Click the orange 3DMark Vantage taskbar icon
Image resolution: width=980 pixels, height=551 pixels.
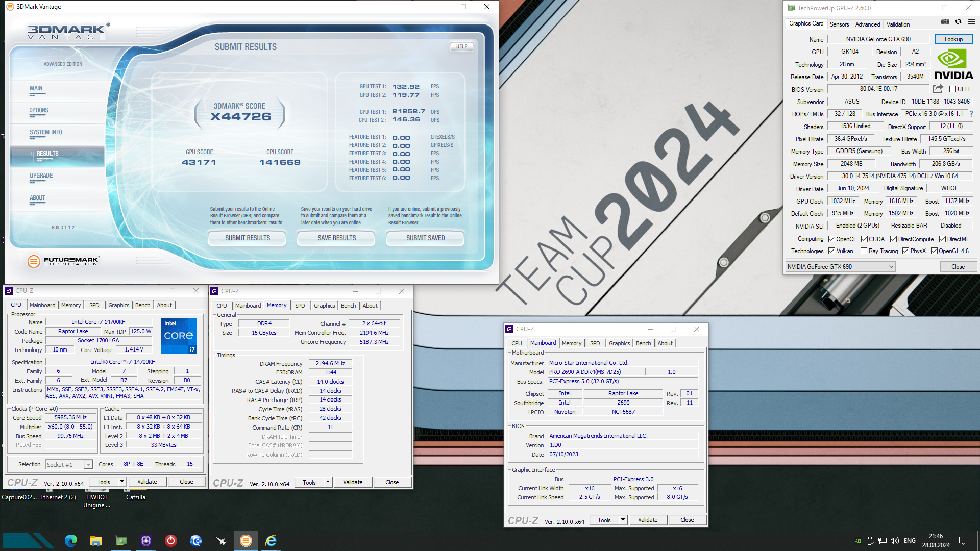pyautogui.click(x=246, y=540)
